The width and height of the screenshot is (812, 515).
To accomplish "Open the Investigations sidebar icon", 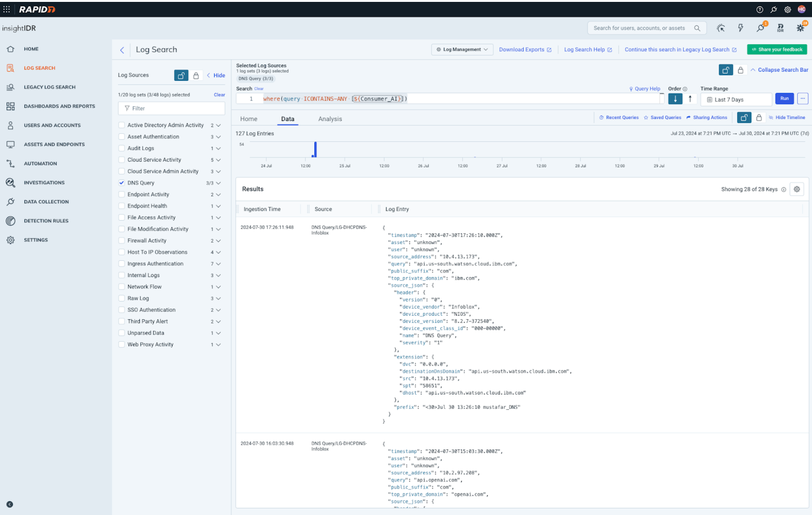I will coord(10,182).
